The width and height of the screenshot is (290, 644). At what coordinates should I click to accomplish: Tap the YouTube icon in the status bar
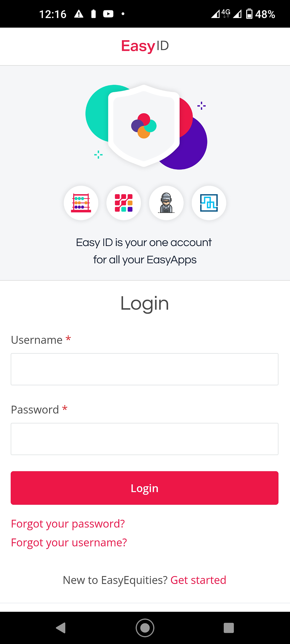[108, 14]
